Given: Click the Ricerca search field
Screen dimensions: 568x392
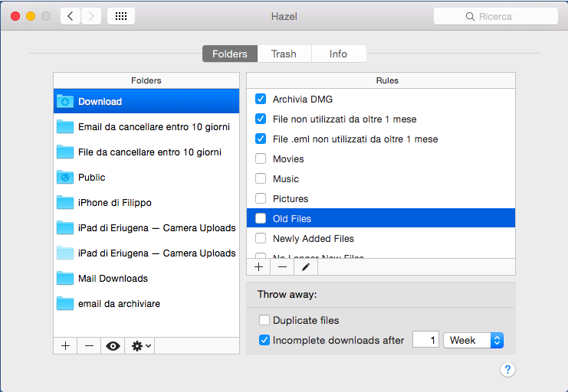Looking at the screenshot, I should click(x=495, y=16).
